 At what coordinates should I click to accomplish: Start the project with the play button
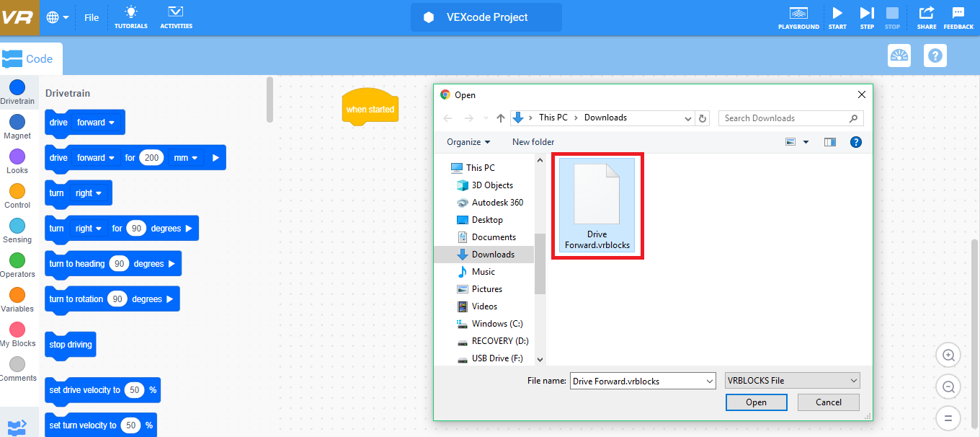coord(837,17)
